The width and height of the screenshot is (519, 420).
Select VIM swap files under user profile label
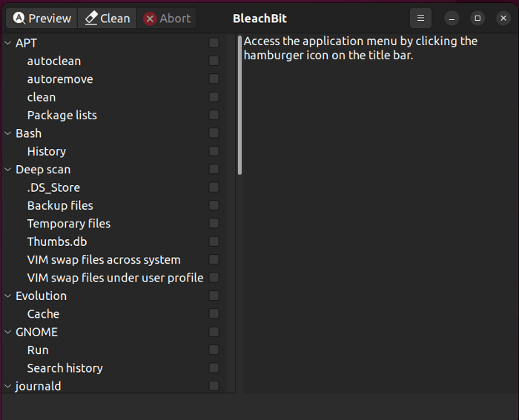(115, 278)
